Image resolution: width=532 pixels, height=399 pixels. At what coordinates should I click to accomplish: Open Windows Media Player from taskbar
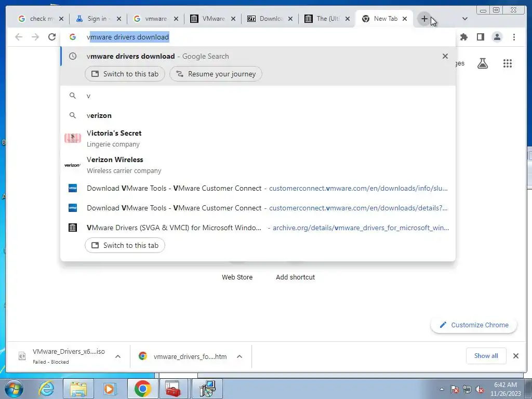pos(110,389)
